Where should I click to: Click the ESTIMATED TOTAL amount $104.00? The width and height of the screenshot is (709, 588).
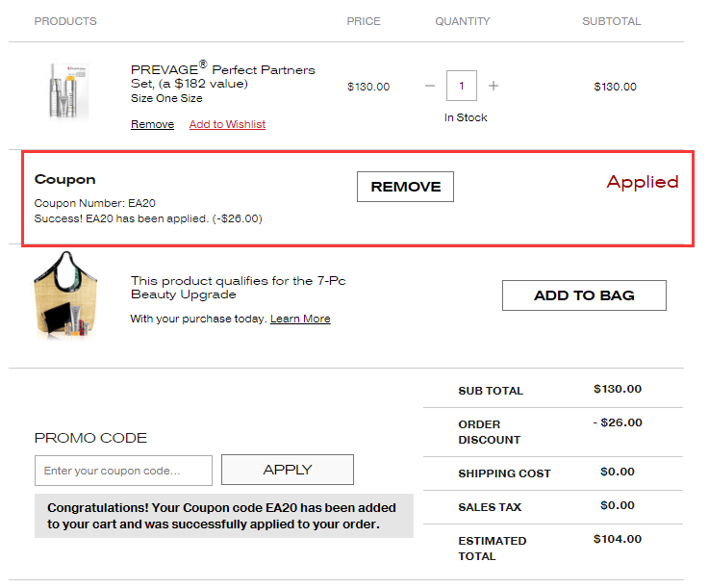pos(618,539)
